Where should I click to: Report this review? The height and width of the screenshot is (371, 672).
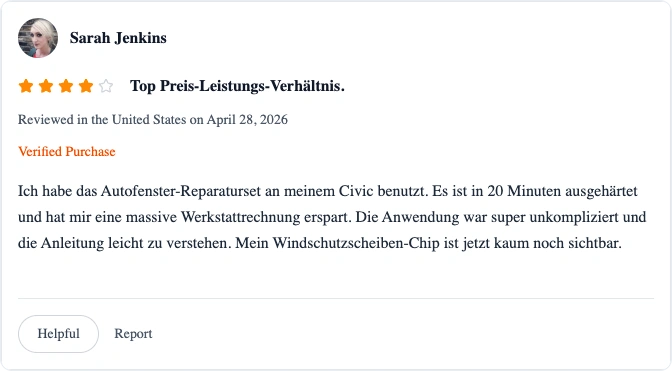click(x=133, y=334)
